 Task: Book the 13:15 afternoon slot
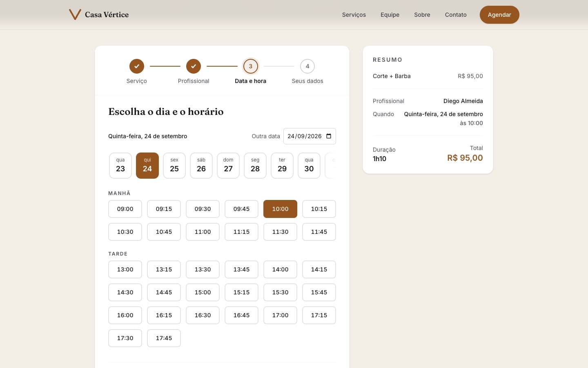[x=164, y=269]
